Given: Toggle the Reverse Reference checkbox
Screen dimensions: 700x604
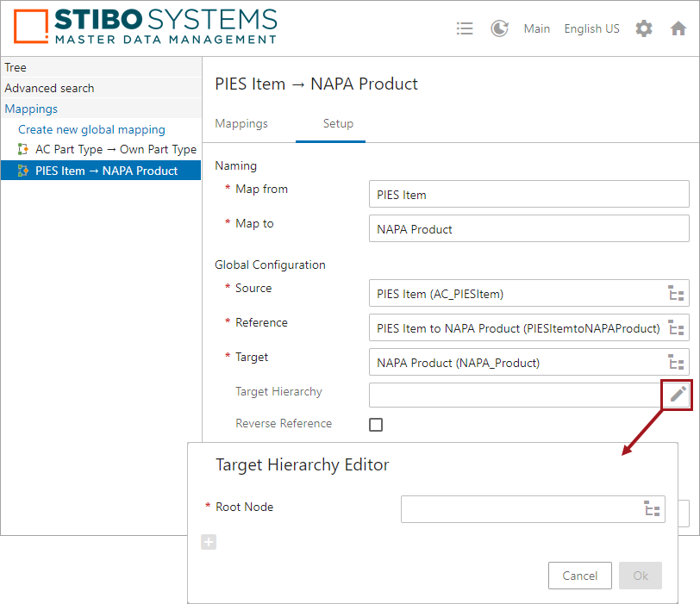Looking at the screenshot, I should [x=376, y=424].
